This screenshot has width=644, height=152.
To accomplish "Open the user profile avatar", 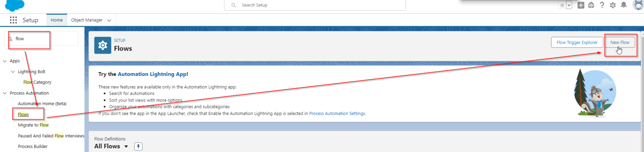I will point(638,5).
